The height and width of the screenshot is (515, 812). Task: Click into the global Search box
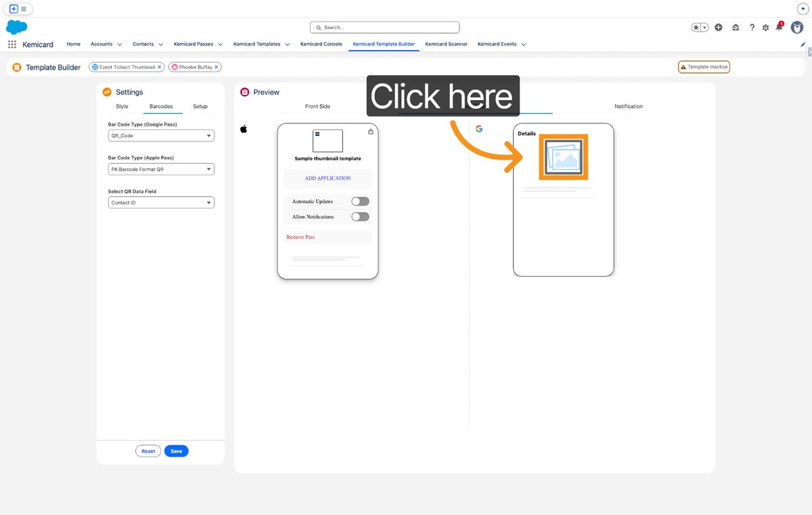pyautogui.click(x=384, y=27)
